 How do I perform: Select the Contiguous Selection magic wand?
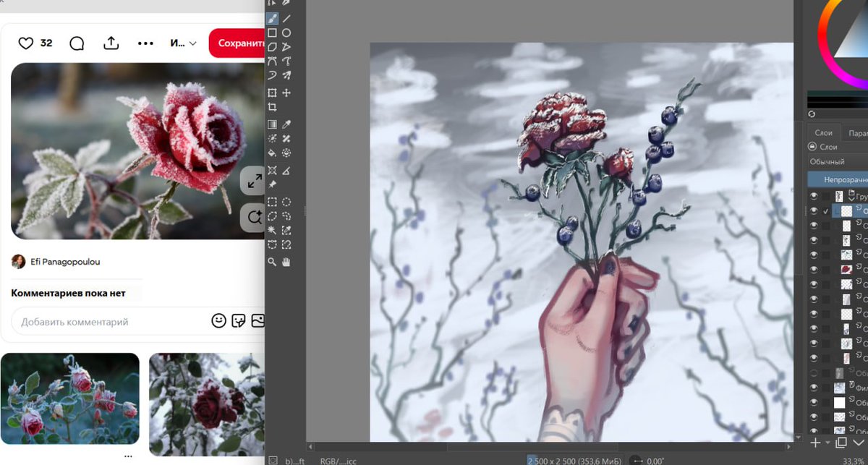point(272,230)
